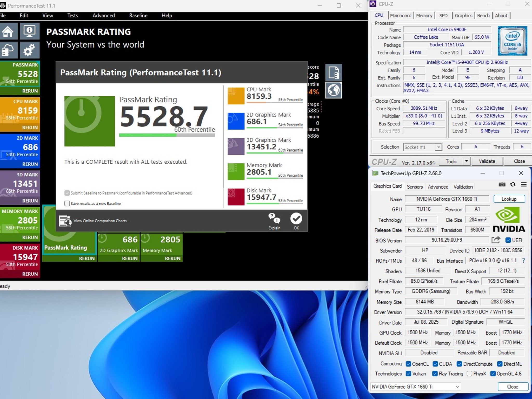
Task: Switch to the Bench tab in CPU-Z
Action: [483, 15]
